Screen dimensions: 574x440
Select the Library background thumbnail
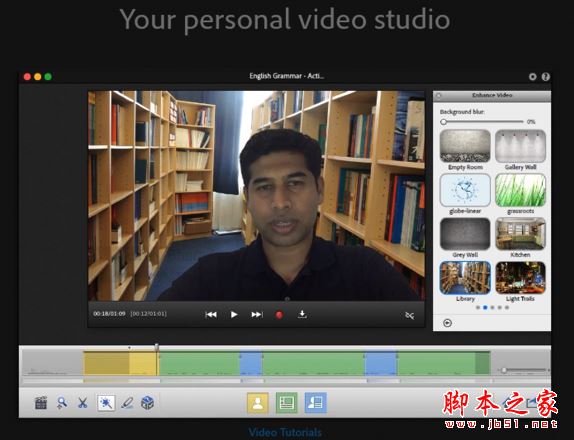465,278
